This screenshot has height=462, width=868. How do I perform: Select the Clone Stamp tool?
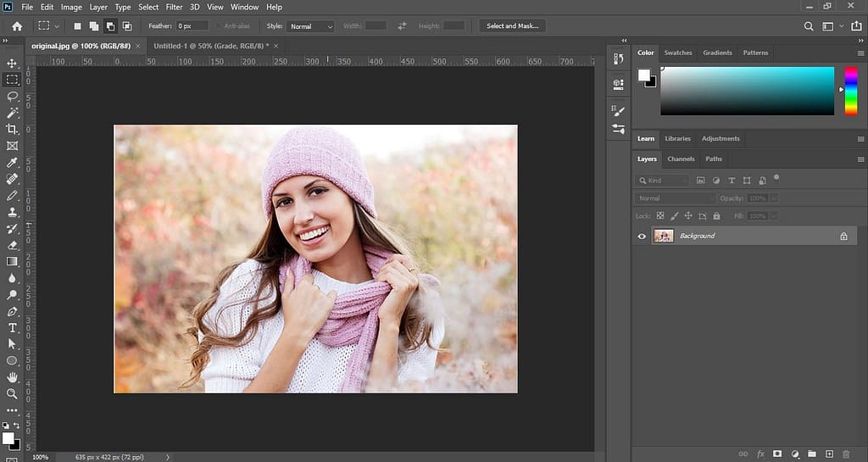click(x=12, y=212)
